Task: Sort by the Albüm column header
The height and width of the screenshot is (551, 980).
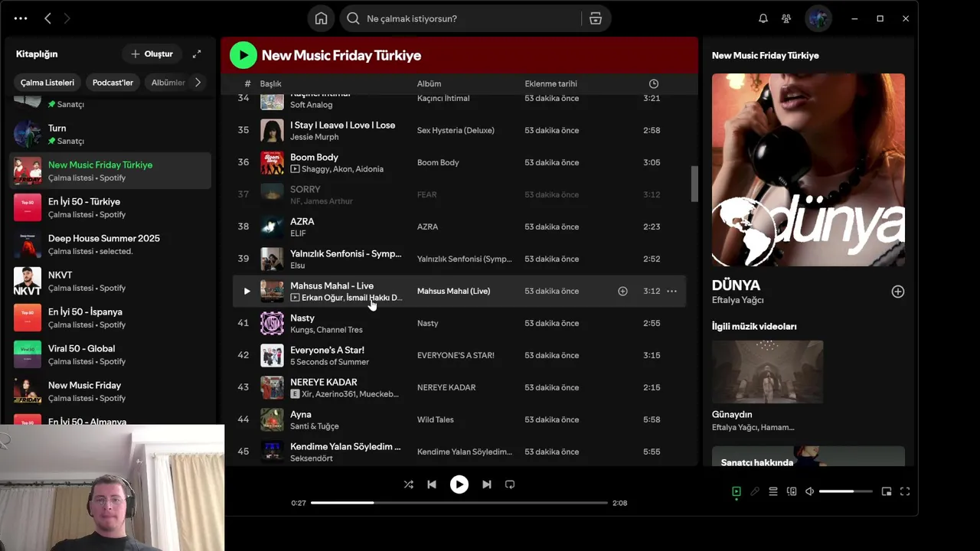Action: coord(429,83)
